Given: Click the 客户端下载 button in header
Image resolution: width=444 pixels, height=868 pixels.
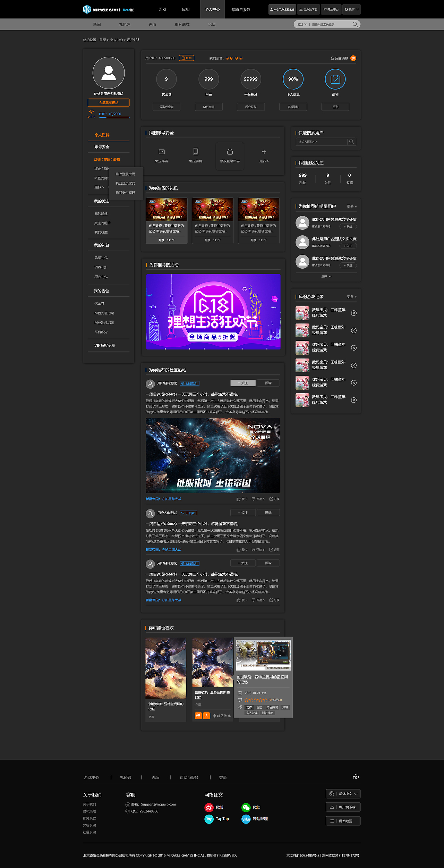Looking at the screenshot, I should [308, 9].
